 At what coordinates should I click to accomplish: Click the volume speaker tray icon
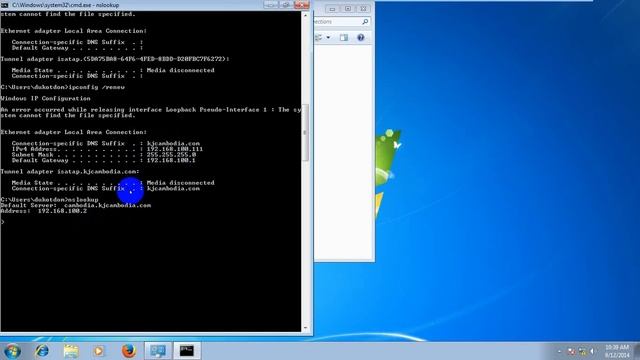pos(592,351)
